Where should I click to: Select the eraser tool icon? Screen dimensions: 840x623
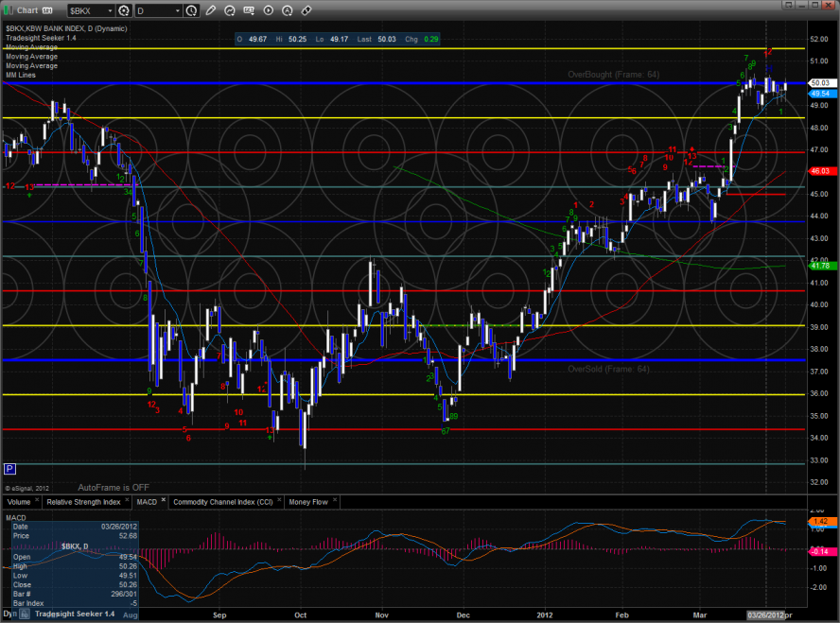306,10
